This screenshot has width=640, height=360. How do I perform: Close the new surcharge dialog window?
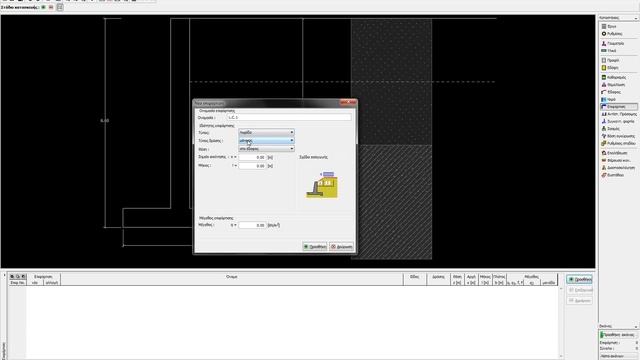point(349,103)
